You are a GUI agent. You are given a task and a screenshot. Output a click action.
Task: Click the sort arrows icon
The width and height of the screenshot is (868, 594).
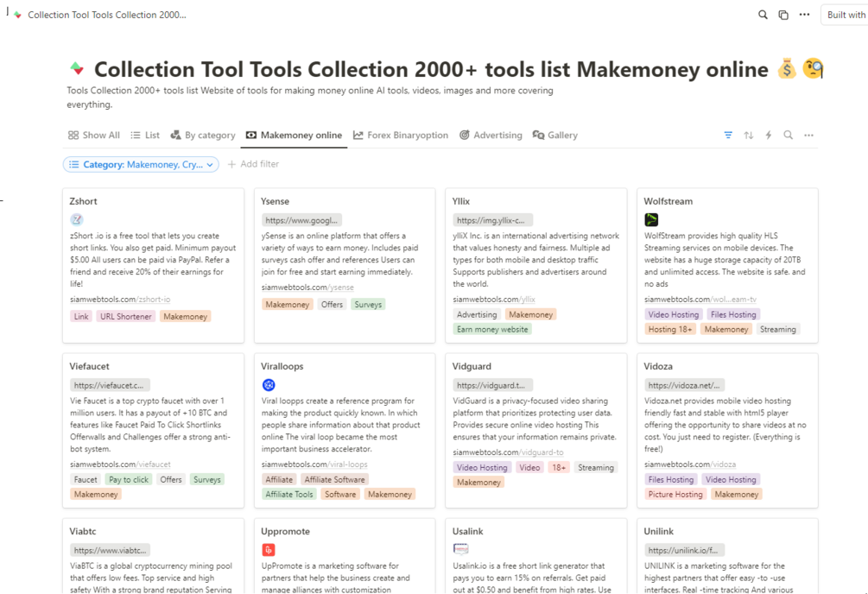click(x=749, y=135)
